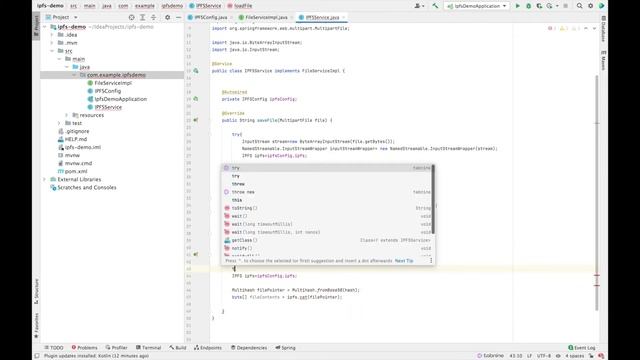
Task: Collapse the ipfs-demo project root node
Action: pos(44,27)
